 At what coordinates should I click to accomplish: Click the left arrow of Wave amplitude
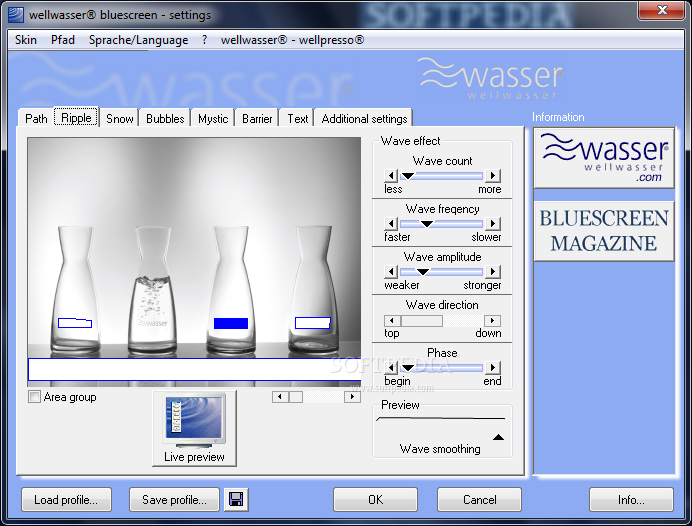(391, 272)
